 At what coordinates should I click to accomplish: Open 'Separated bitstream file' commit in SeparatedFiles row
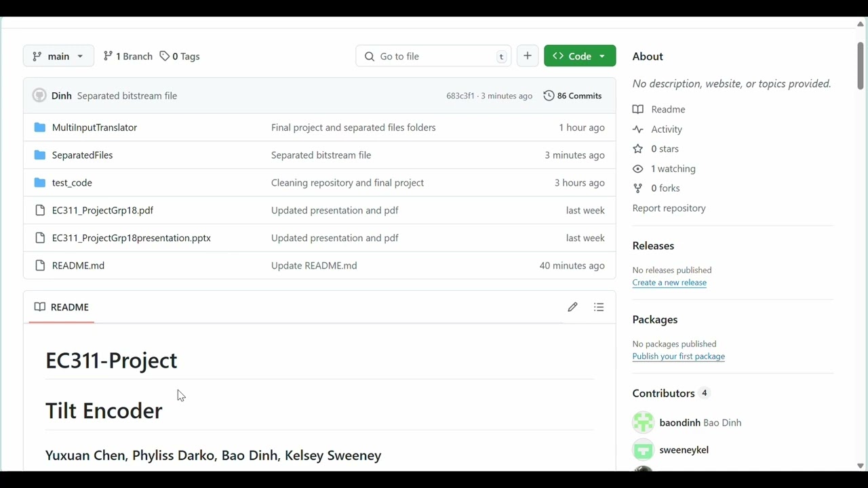(321, 155)
